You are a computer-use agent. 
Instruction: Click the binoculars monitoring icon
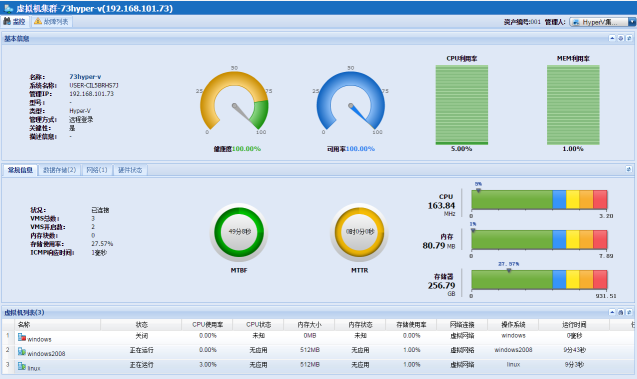click(7, 21)
